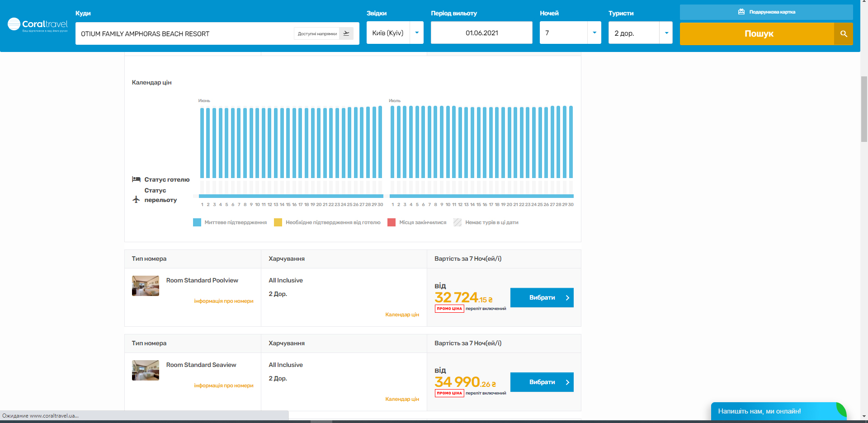
Task: Click the Room Standard Seaview title
Action: click(201, 365)
